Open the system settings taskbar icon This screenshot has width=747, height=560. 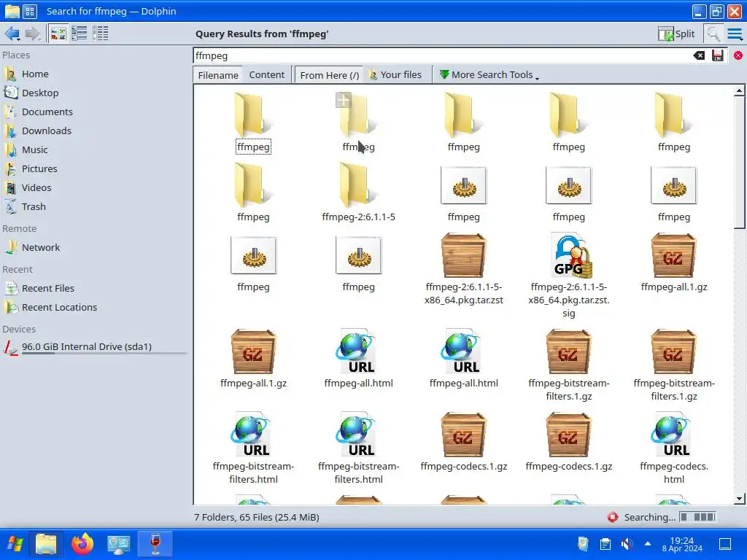[118, 544]
